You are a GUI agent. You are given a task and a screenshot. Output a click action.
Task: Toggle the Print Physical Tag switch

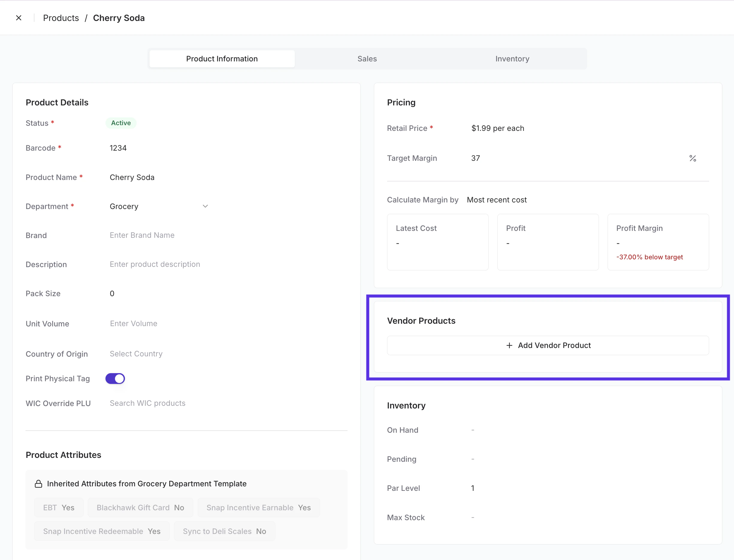(x=115, y=379)
